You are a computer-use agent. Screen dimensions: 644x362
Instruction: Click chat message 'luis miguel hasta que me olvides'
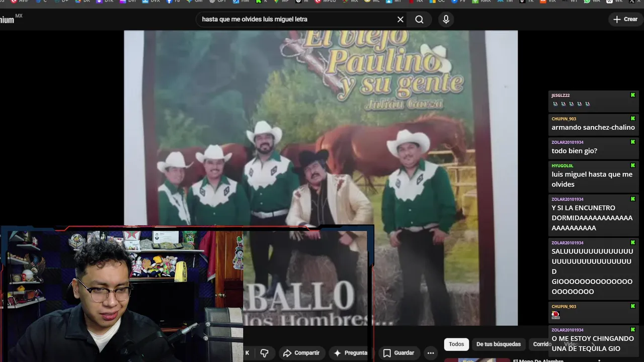click(x=592, y=179)
